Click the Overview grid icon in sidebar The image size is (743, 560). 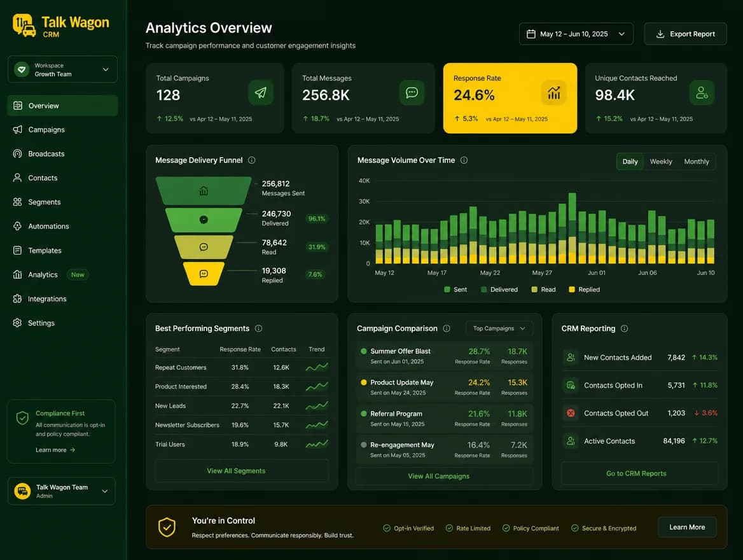point(18,106)
